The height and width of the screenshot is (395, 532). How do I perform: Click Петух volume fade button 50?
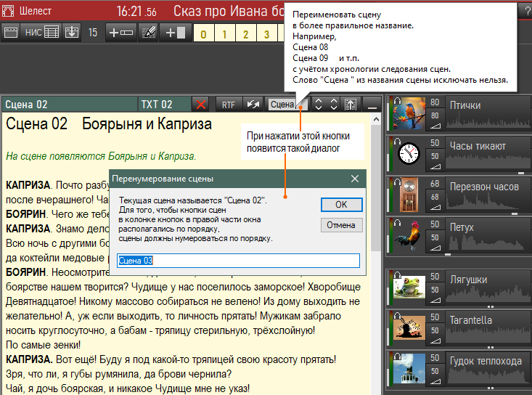435,243
